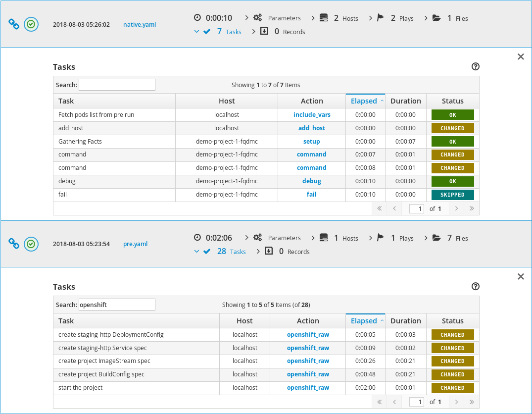Image resolution: width=532 pixels, height=414 pixels.
Task: Expand the 7 Files section of pre.yaml
Action: point(450,238)
